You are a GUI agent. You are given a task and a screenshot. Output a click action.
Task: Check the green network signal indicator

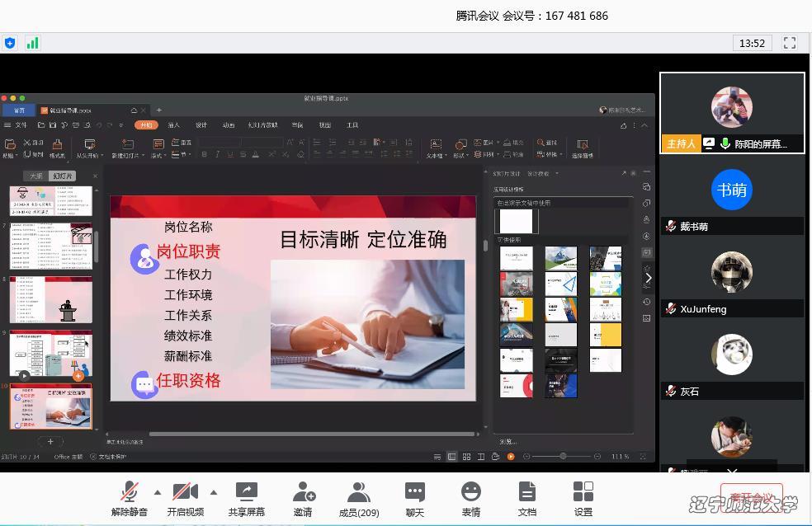pos(32,43)
